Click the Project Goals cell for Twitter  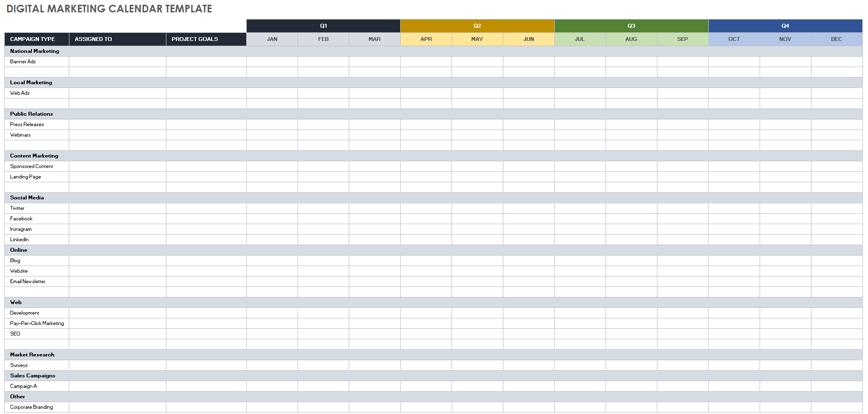point(206,208)
